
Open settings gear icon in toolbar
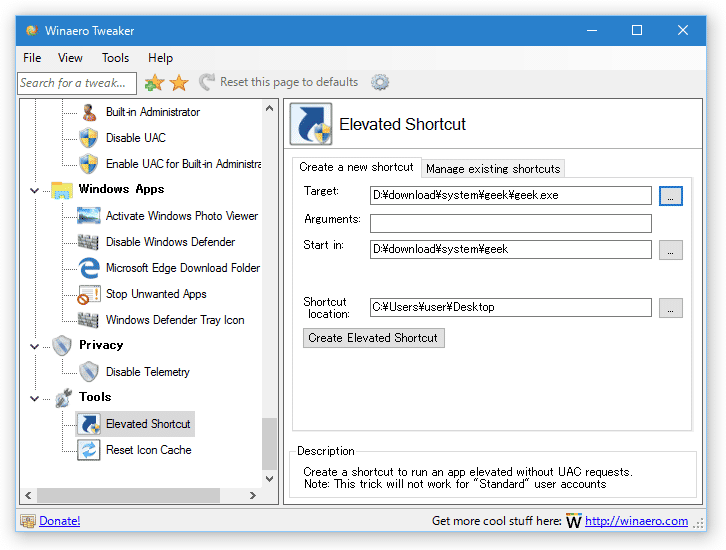pos(380,82)
